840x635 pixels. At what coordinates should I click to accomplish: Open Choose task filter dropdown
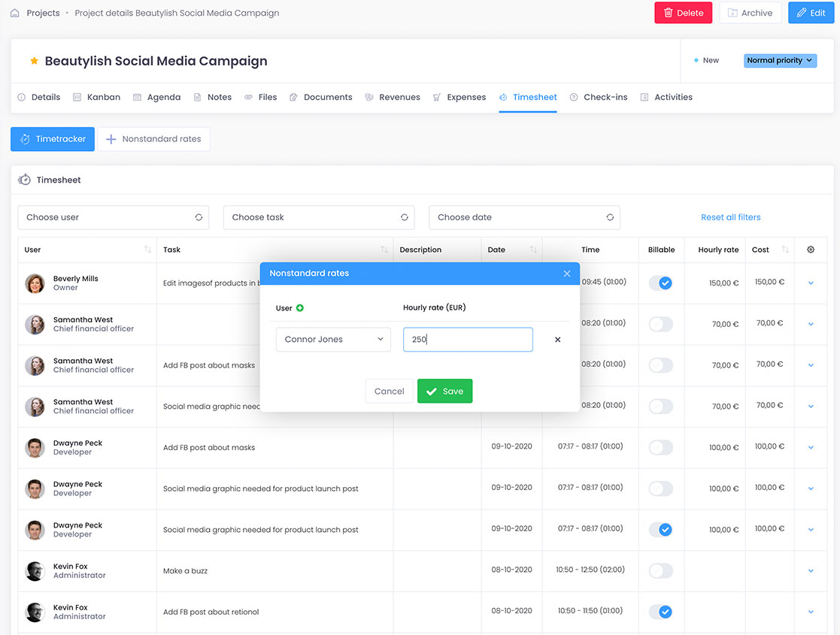coord(319,217)
